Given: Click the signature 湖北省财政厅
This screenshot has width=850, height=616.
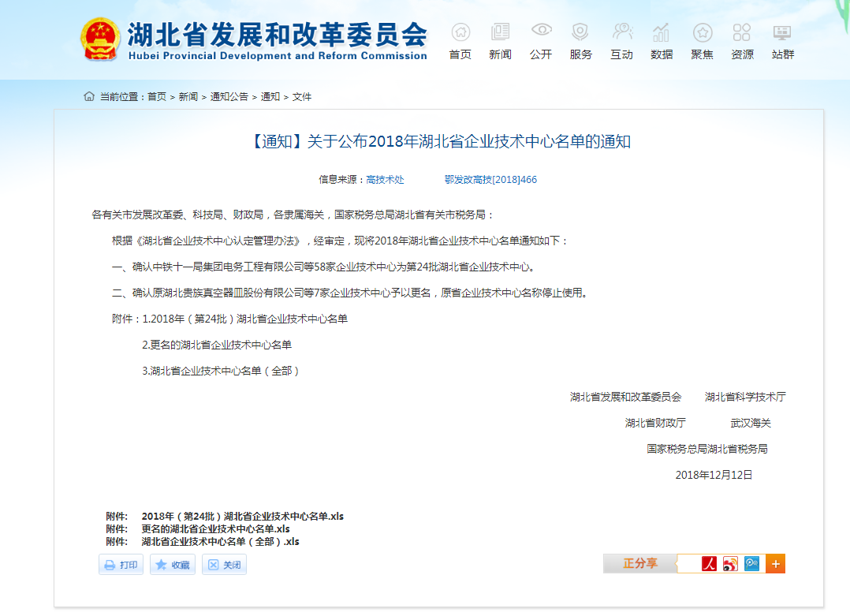Looking at the screenshot, I should (654, 423).
